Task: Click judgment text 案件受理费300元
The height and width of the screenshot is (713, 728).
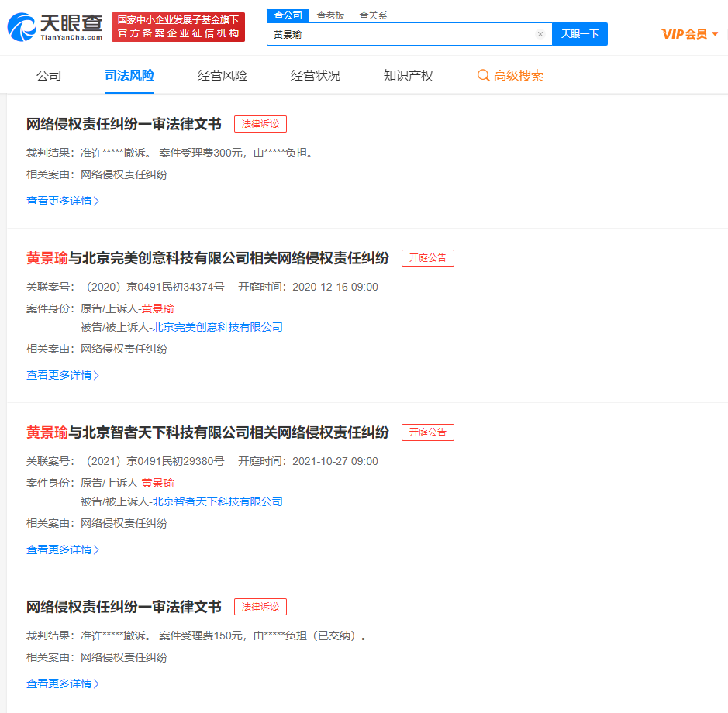Action: pos(201,153)
